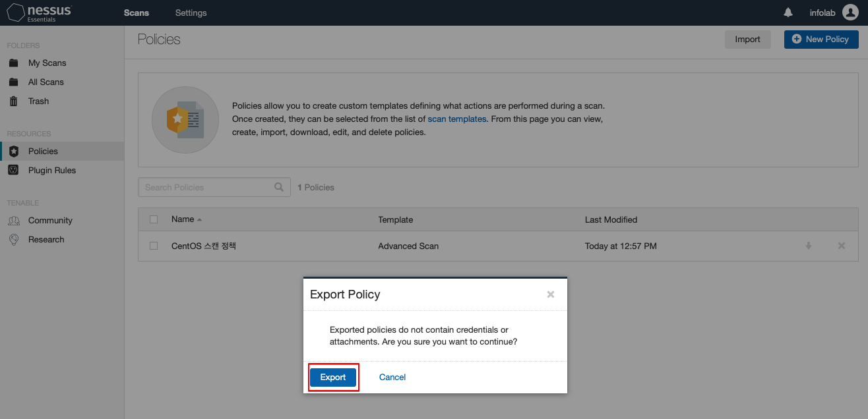Open the CentOS 스캔 정책 policy name
The image size is (868, 419).
click(x=204, y=246)
